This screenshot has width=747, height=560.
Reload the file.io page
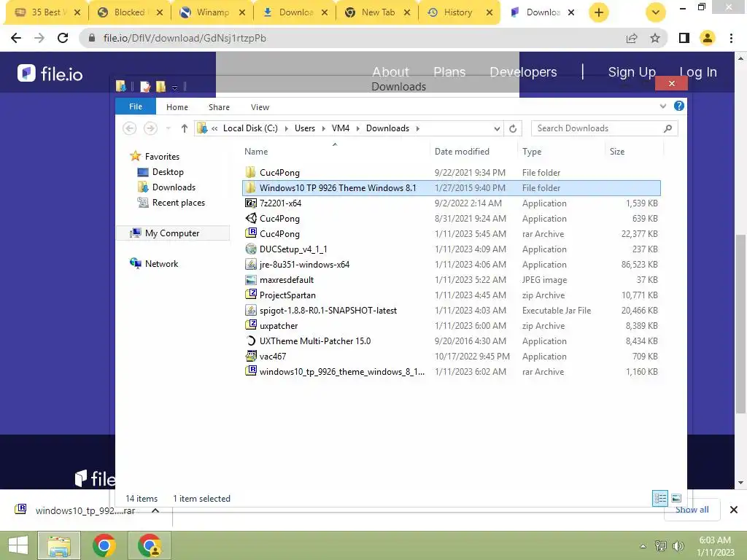click(x=63, y=38)
